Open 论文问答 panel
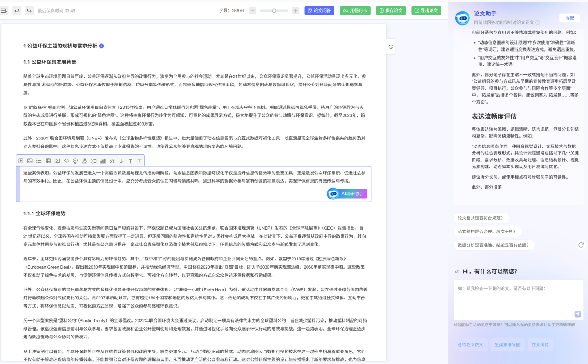The image size is (588, 364). (320, 10)
